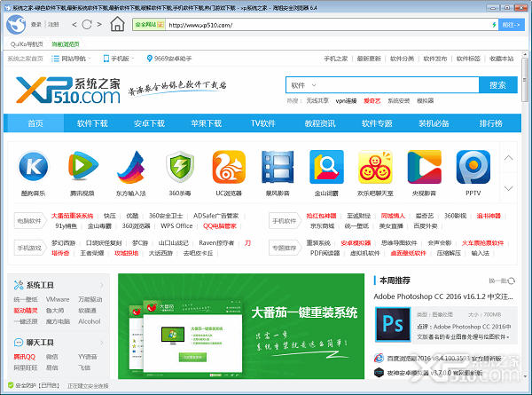Open the 软件专题 navigation item
This screenshot has height=395, width=532.
(x=377, y=123)
